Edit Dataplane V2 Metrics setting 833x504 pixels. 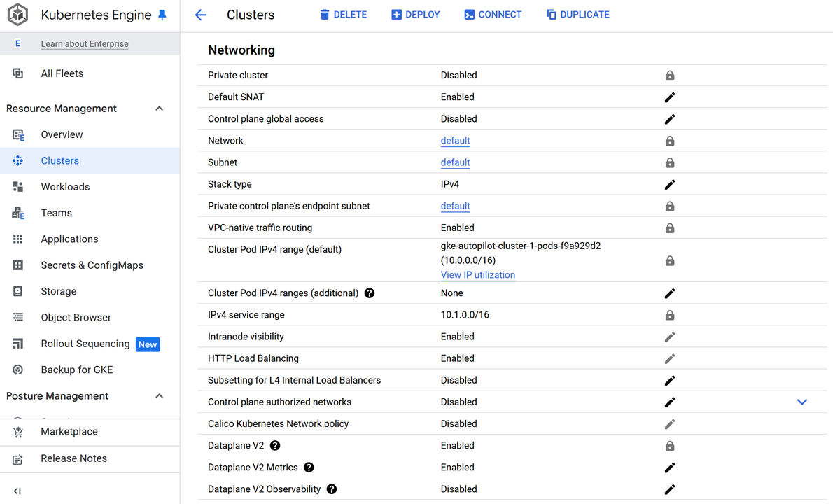pos(670,468)
